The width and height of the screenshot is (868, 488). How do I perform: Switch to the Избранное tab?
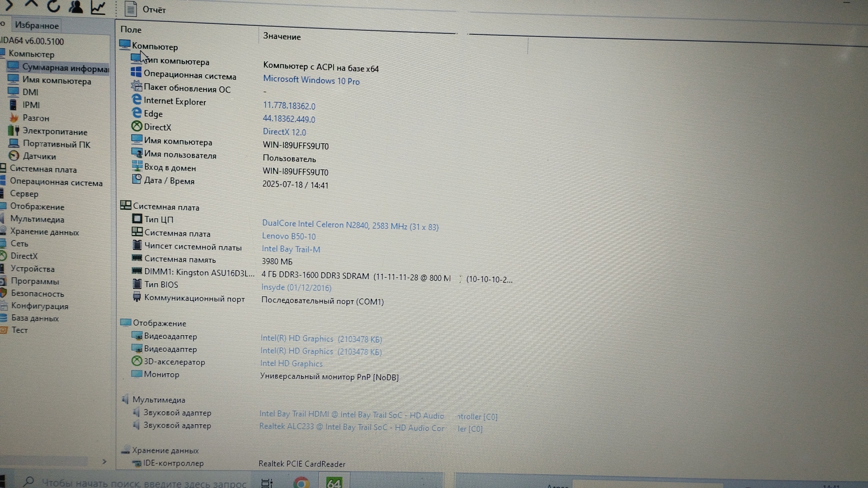click(x=37, y=26)
